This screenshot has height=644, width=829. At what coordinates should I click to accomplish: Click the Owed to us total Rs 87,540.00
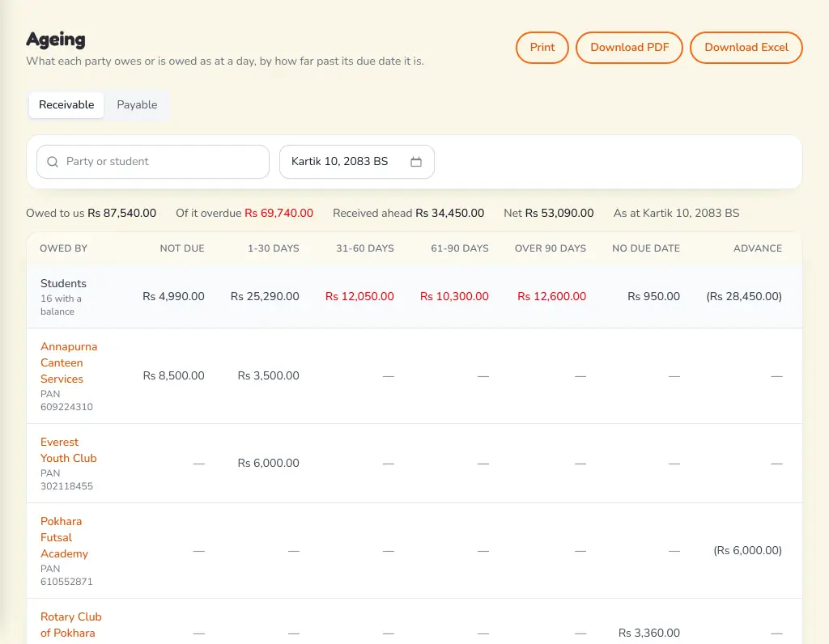pyautogui.click(x=121, y=213)
